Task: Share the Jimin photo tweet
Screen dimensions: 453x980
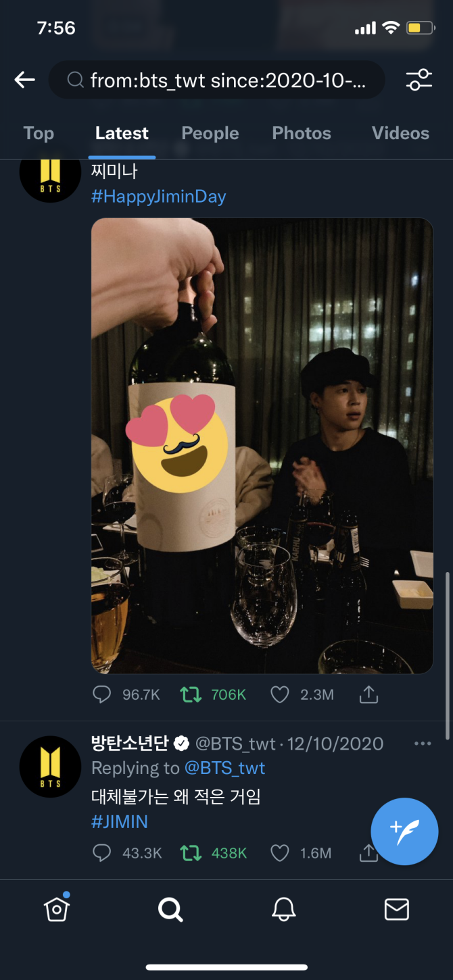Action: coord(368,694)
